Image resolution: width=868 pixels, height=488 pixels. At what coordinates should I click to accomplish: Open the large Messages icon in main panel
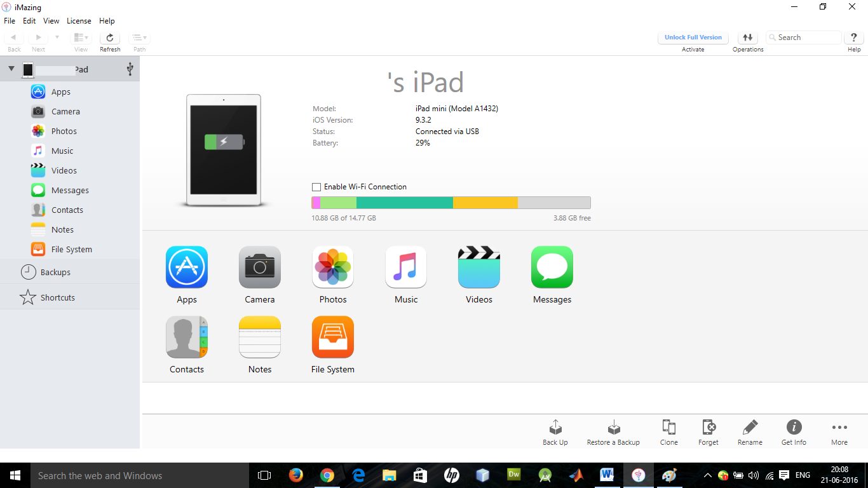(552, 268)
